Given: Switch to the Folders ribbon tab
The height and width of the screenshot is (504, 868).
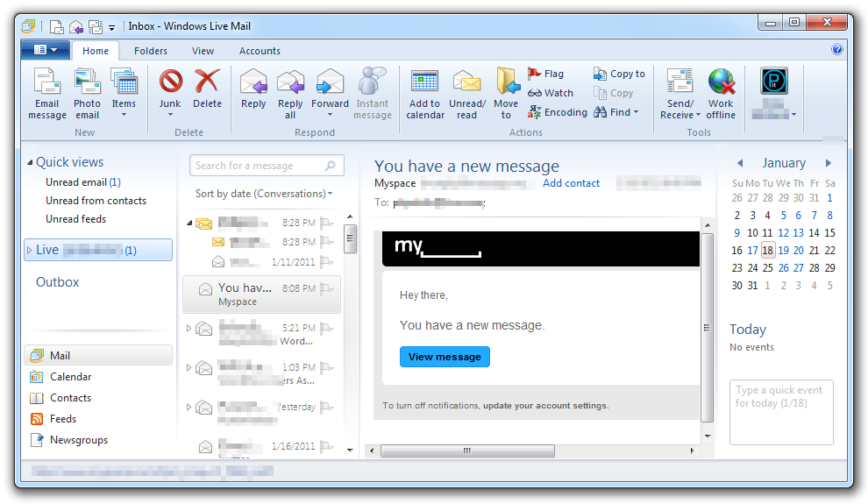Looking at the screenshot, I should 151,51.
